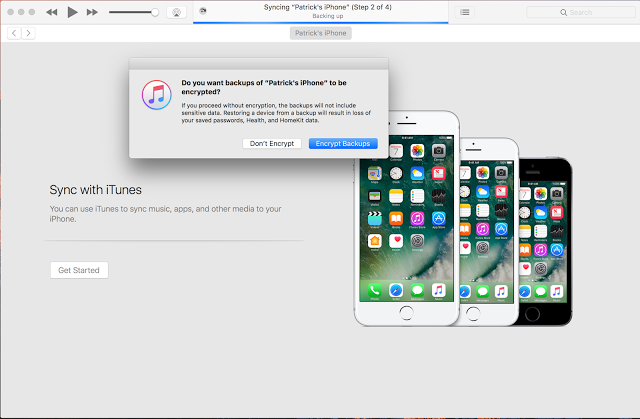Click the black iPhone image
640x419 pixels.
pos(545,242)
